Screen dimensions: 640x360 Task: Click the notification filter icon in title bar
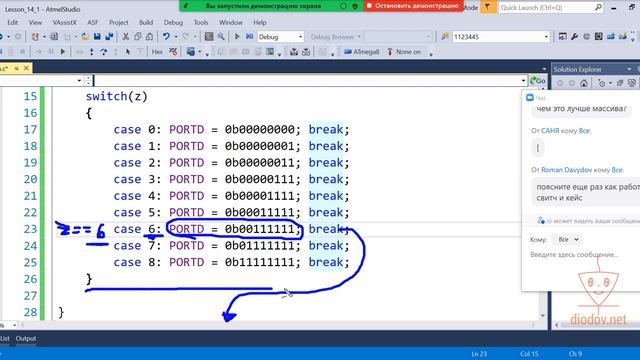tap(487, 7)
